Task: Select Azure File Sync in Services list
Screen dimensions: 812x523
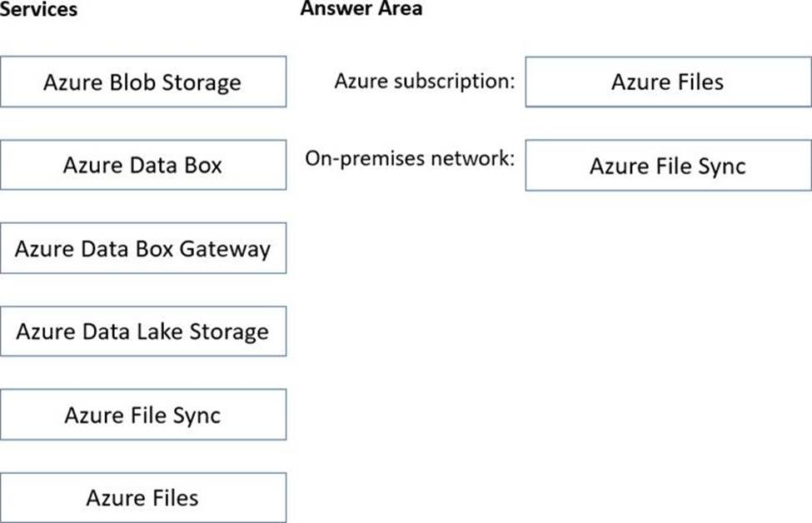Action: [142, 415]
